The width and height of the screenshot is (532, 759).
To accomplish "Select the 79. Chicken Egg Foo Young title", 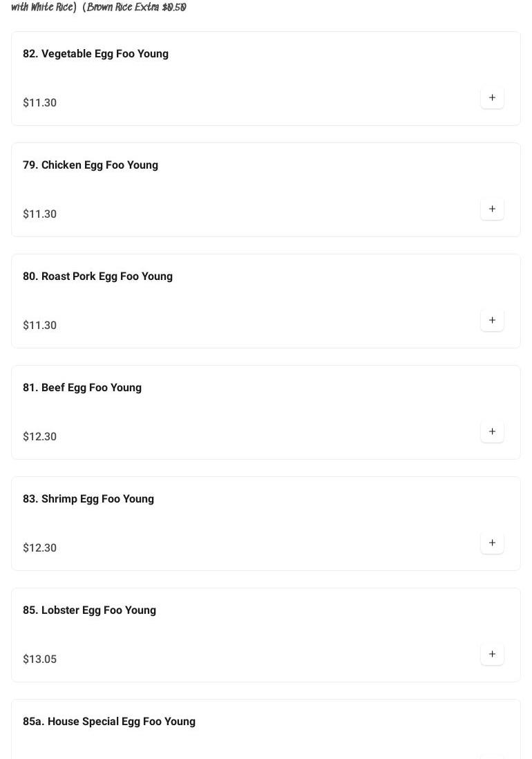I will point(91,165).
